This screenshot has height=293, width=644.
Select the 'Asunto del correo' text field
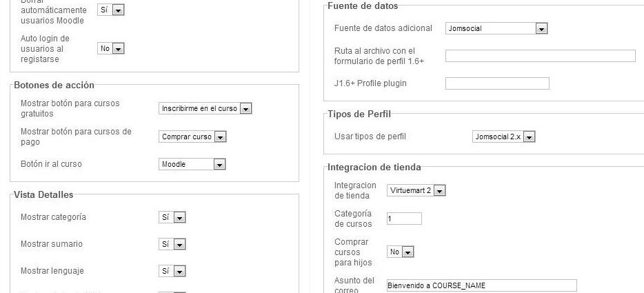click(481, 285)
